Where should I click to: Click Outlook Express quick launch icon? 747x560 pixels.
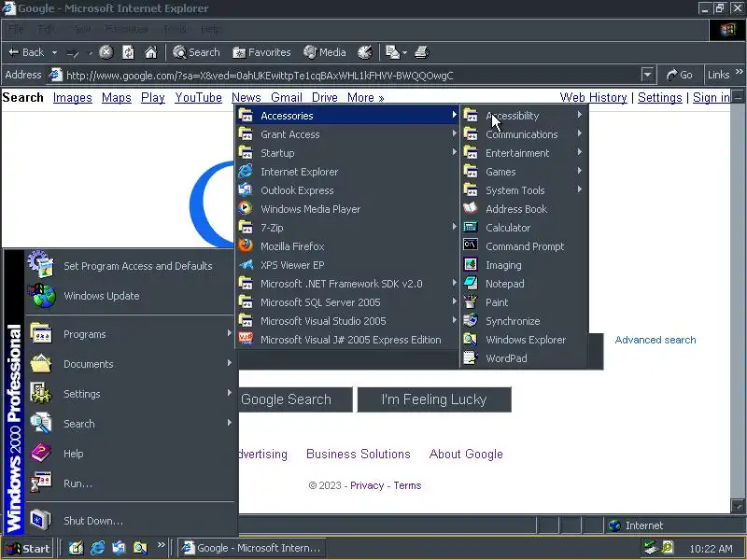(x=119, y=548)
